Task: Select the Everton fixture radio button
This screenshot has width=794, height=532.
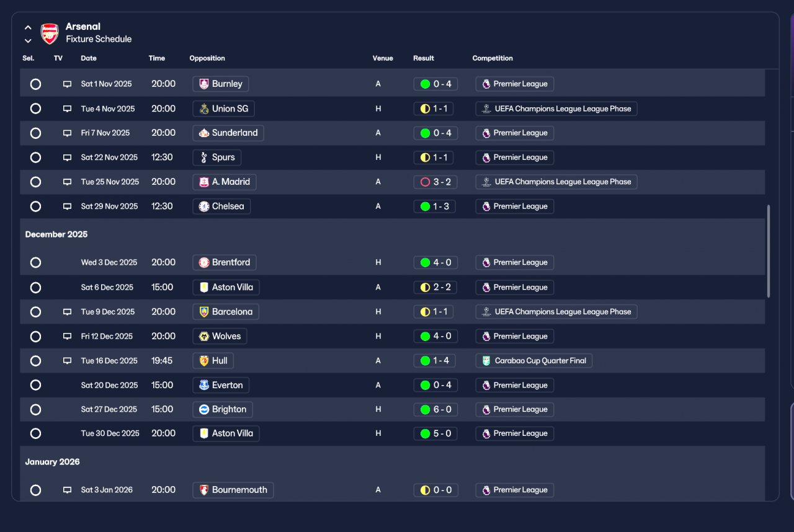Action: coord(35,385)
